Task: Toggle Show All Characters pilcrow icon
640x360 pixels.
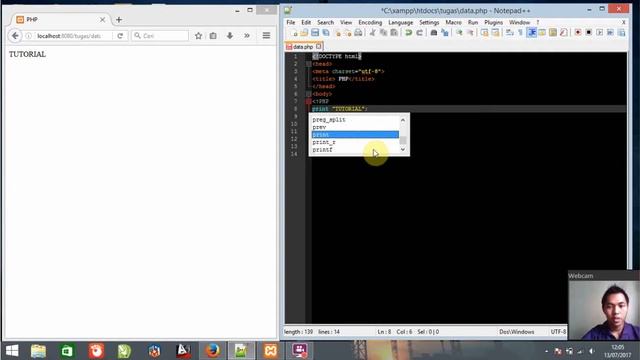Action: 520,33
